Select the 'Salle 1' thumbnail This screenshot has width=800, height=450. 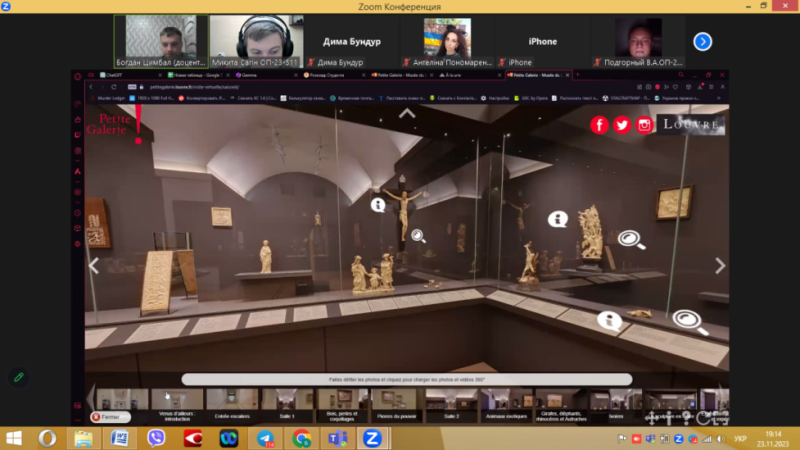287,405
